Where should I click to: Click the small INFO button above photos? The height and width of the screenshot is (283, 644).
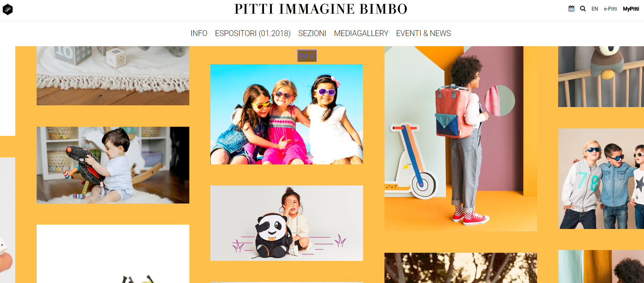click(307, 56)
